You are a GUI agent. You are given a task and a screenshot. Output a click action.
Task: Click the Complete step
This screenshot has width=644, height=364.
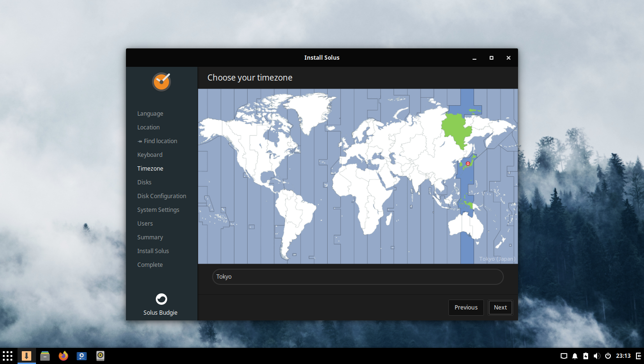150,265
